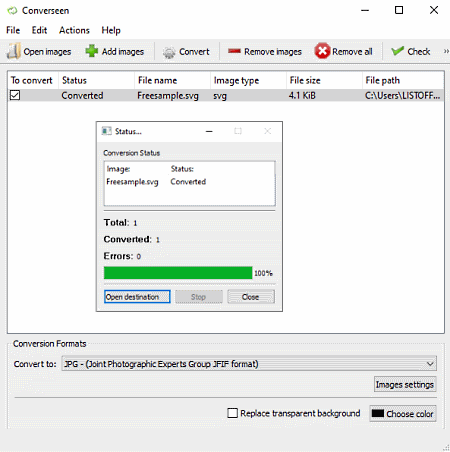Screen dimensions: 450x452
Task: Click the red minus Remove images icon
Action: tap(234, 51)
